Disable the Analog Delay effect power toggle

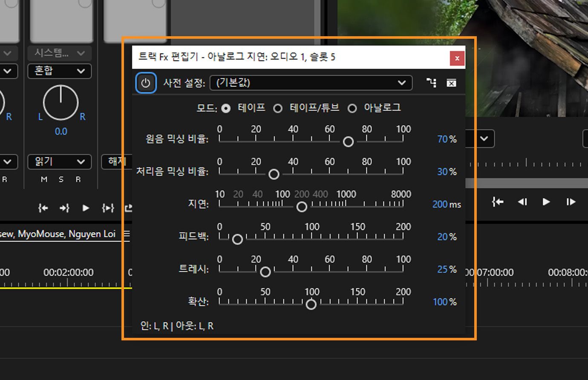(x=146, y=82)
